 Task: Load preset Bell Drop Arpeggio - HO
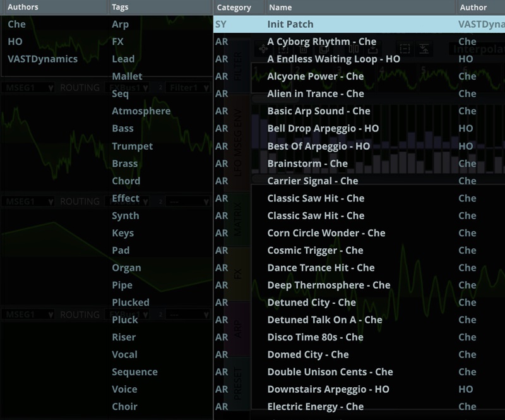pos(323,129)
